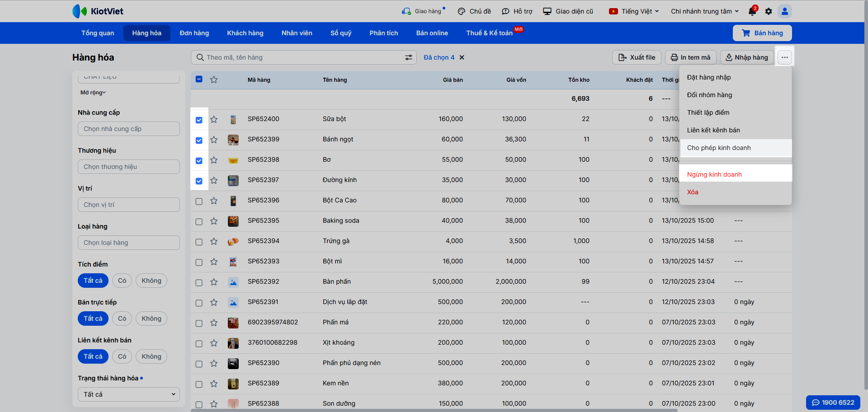Open the Chủ đề theme option
Image resolution: width=868 pixels, height=412 pixels.
click(474, 11)
